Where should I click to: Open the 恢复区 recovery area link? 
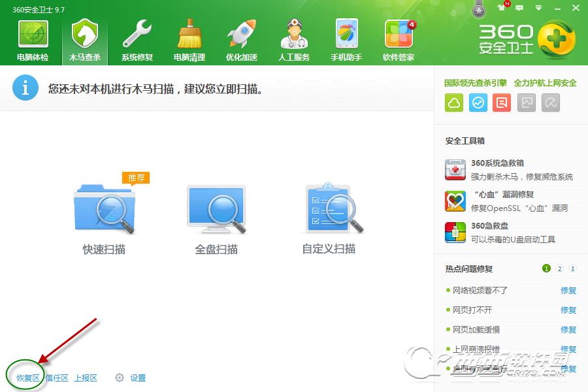(27, 378)
